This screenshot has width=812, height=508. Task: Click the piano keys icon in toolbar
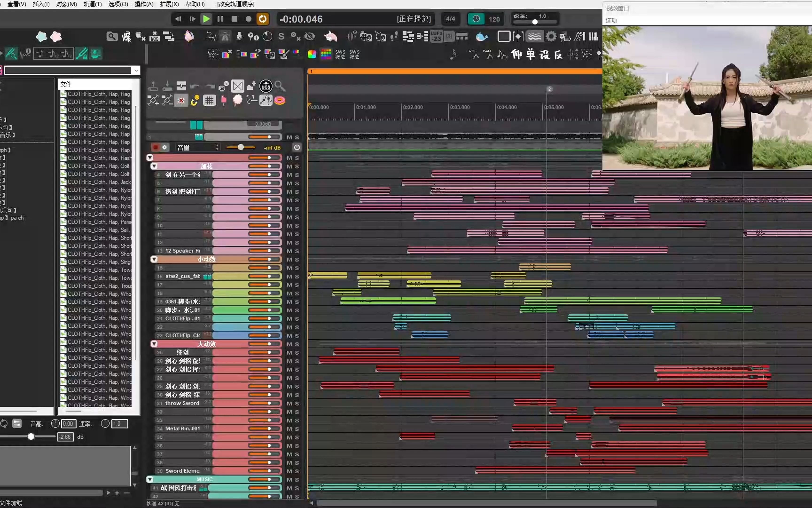click(593, 36)
